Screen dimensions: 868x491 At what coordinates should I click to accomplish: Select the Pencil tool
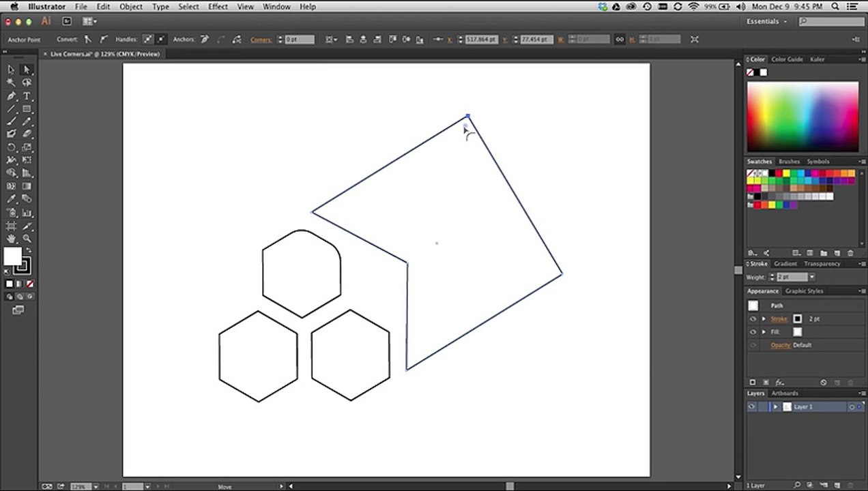click(27, 121)
